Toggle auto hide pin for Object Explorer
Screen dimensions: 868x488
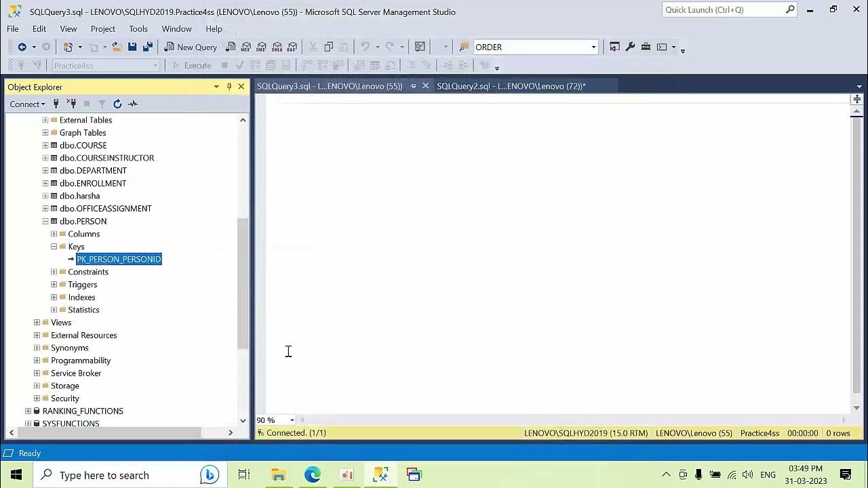229,86
